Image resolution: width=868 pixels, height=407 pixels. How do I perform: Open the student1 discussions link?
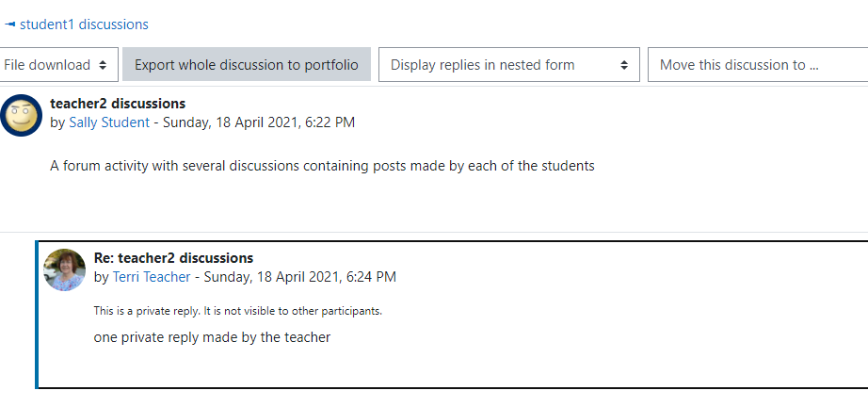[x=84, y=24]
